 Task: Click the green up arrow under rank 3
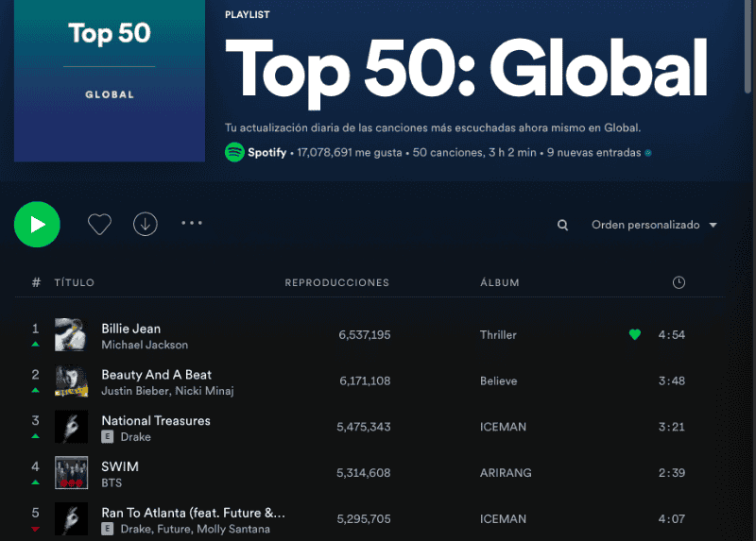pos(35,436)
